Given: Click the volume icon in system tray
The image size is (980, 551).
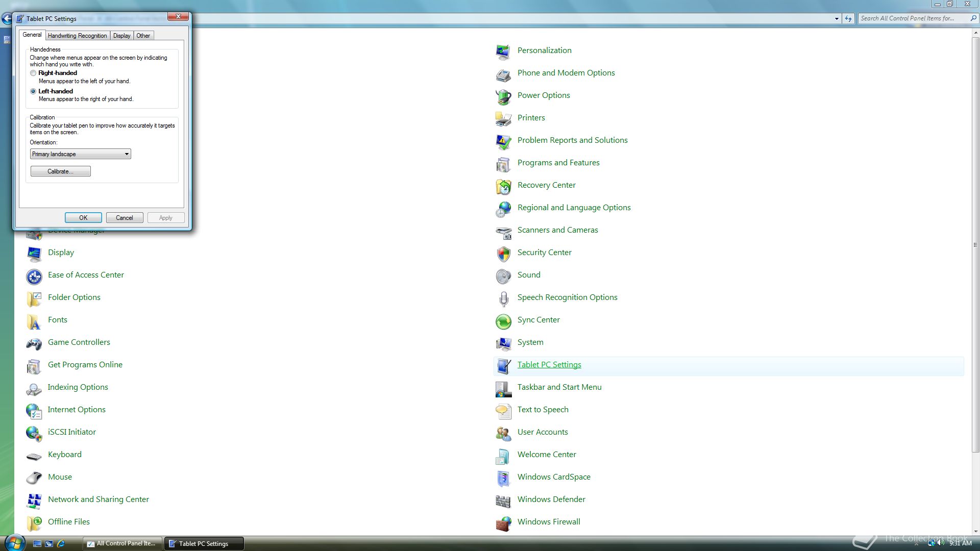Looking at the screenshot, I should [940, 543].
